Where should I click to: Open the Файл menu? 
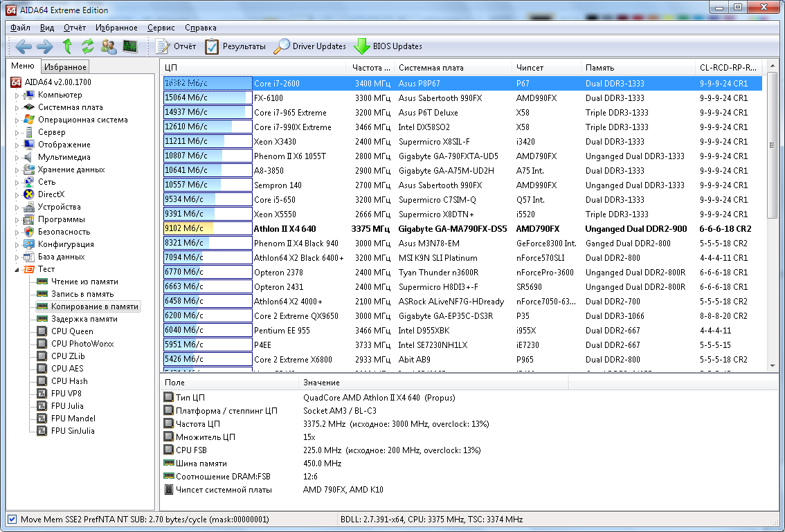tap(20, 28)
